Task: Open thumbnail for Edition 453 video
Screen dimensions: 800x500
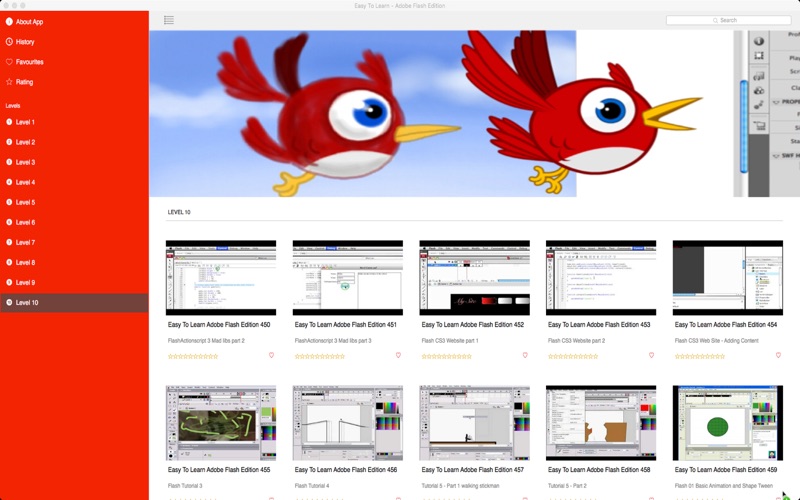Action: [x=601, y=278]
